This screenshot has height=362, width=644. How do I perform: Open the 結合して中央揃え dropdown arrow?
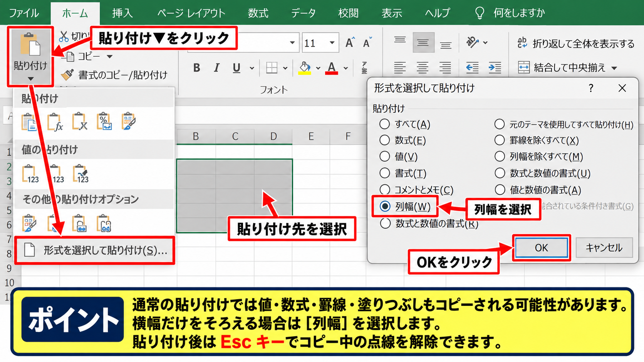[614, 68]
